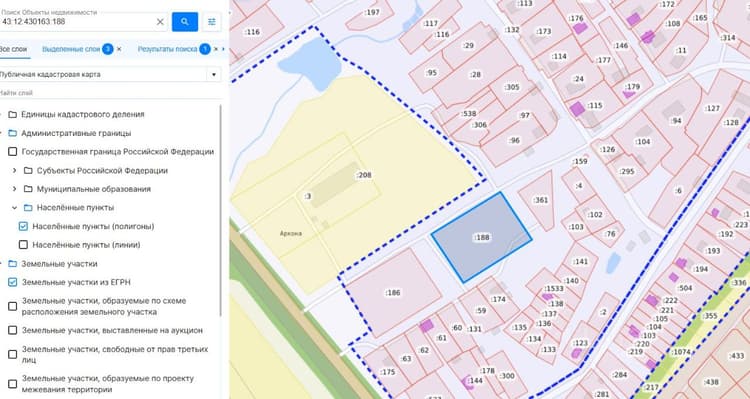Click the "Аркона" map label
Image resolution: width=750 pixels, height=399 pixels.
[x=291, y=233]
